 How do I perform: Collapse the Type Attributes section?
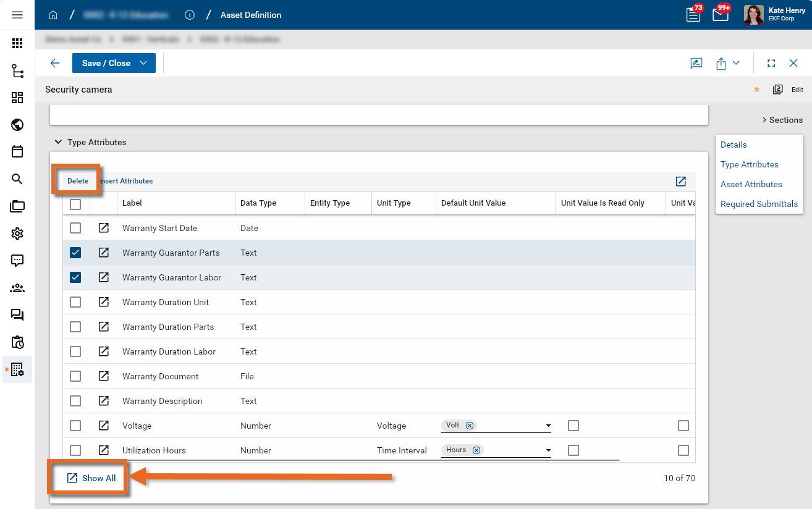58,142
